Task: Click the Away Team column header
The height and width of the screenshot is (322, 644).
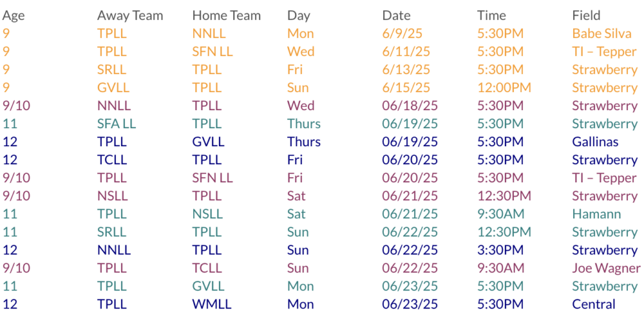Action: pyautogui.click(x=130, y=15)
